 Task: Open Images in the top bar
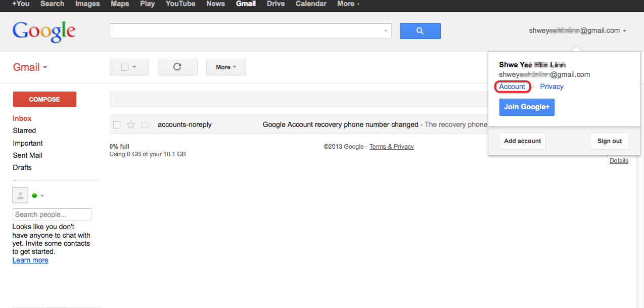coord(87,4)
